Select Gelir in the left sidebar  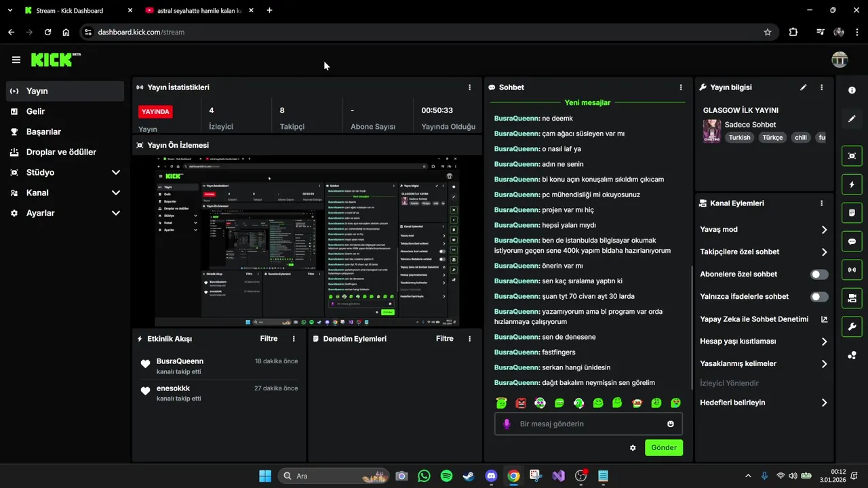(65, 111)
